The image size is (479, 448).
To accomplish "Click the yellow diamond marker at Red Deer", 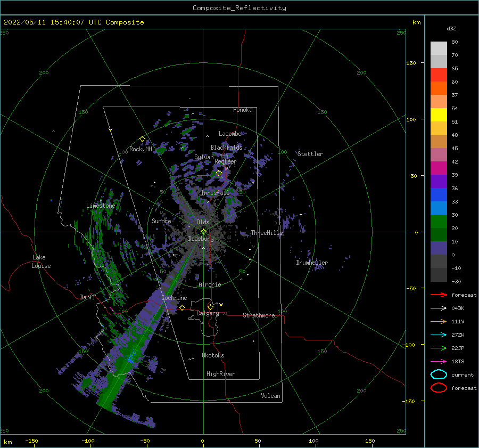I will click(219, 173).
